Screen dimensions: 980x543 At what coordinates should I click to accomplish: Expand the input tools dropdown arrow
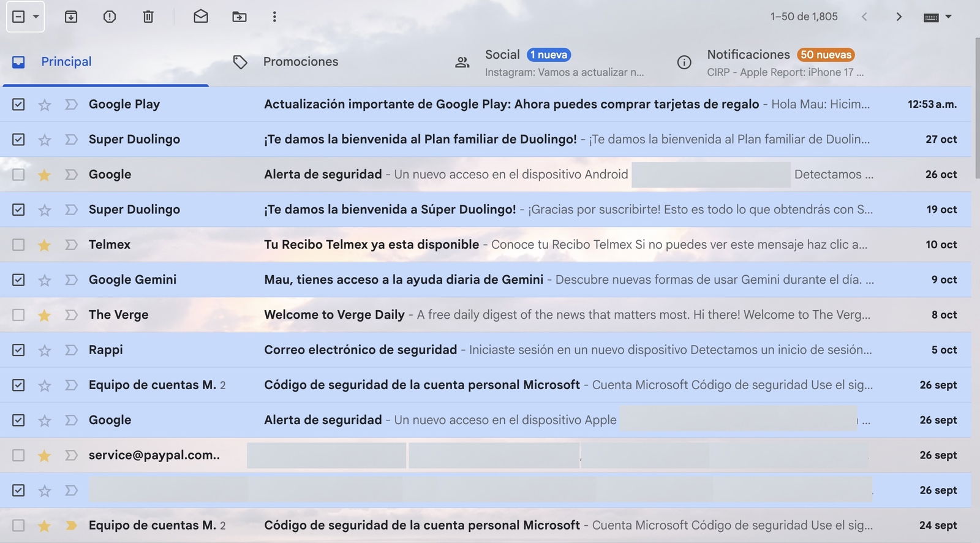(948, 17)
